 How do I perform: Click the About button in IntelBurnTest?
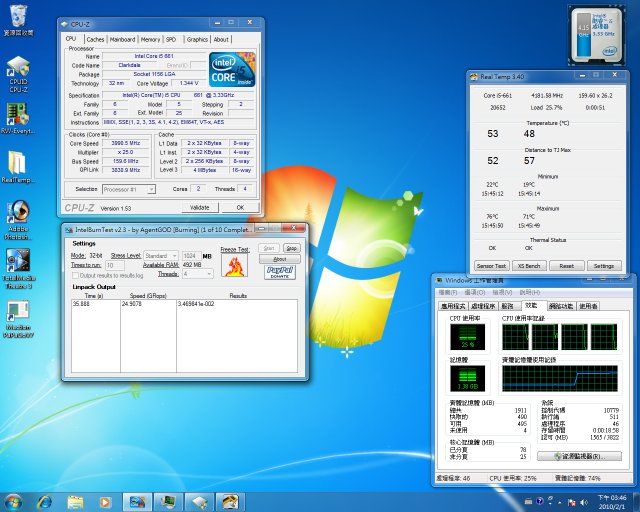pyautogui.click(x=280, y=259)
